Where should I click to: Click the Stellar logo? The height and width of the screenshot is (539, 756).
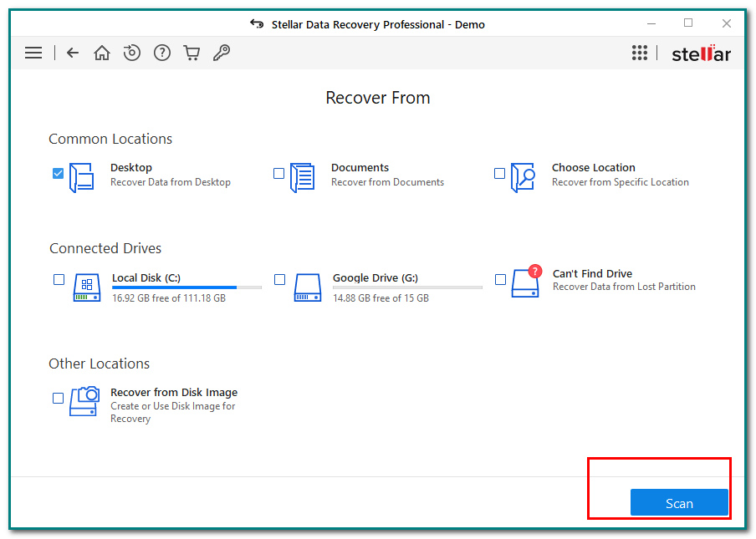point(702,53)
